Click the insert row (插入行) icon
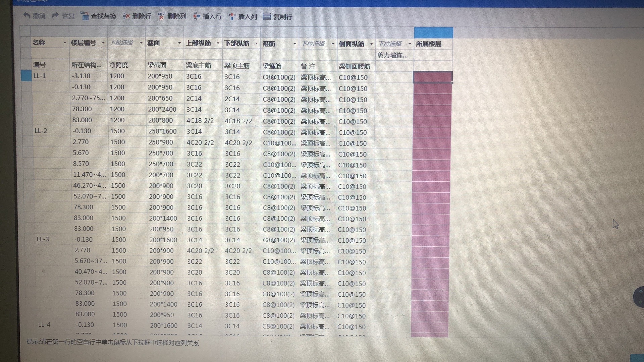644x362 pixels. (197, 16)
